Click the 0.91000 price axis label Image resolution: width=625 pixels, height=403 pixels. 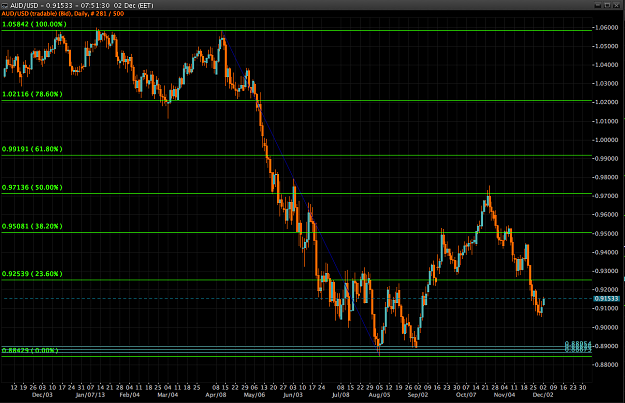(x=606, y=309)
